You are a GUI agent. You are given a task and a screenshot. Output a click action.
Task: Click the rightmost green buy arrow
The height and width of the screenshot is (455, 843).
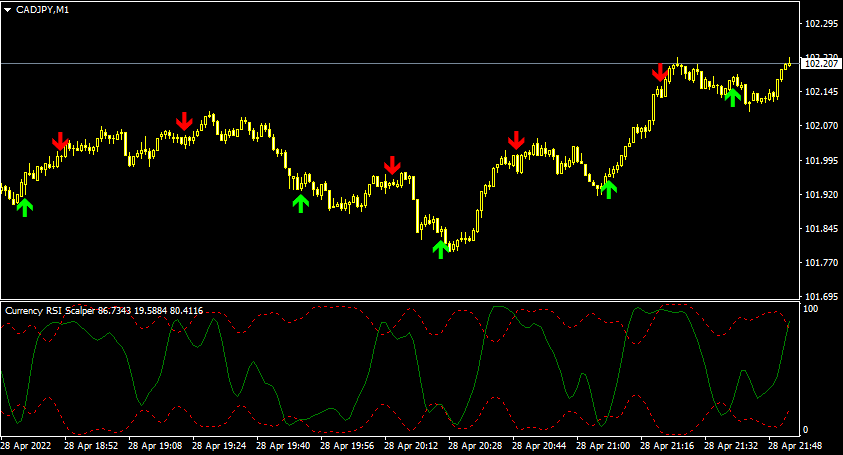tap(733, 96)
